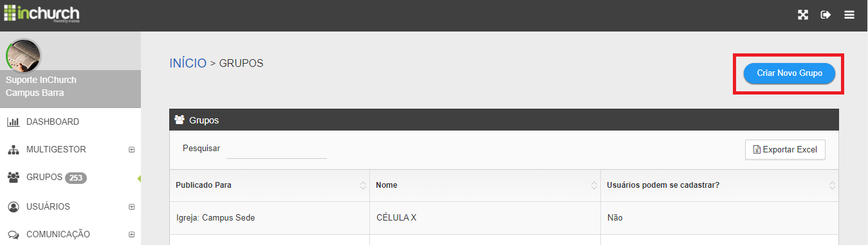
Task: Expand the Comunicação submenu plus sign
Action: point(131,235)
